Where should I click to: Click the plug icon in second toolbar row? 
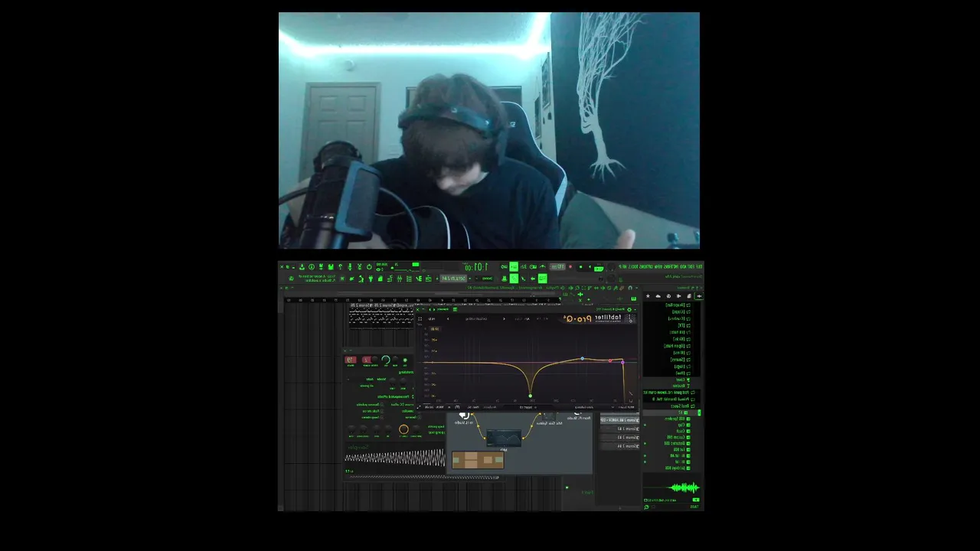[x=371, y=278]
